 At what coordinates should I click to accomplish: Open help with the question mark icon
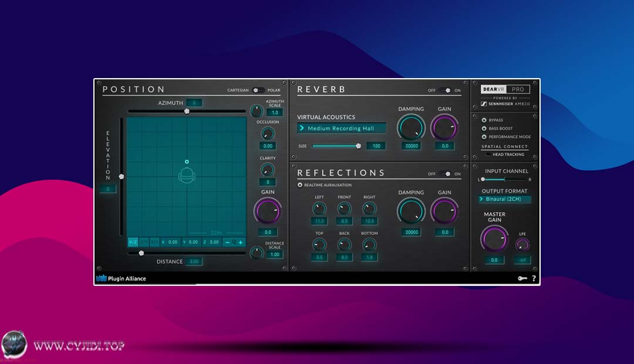534,278
